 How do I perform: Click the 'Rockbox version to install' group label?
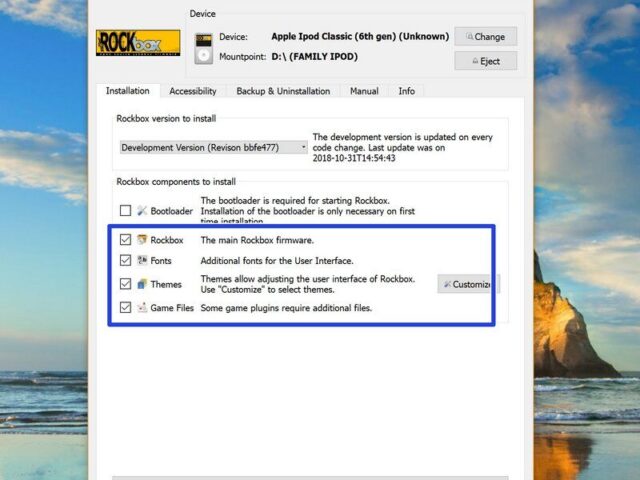[x=166, y=118]
